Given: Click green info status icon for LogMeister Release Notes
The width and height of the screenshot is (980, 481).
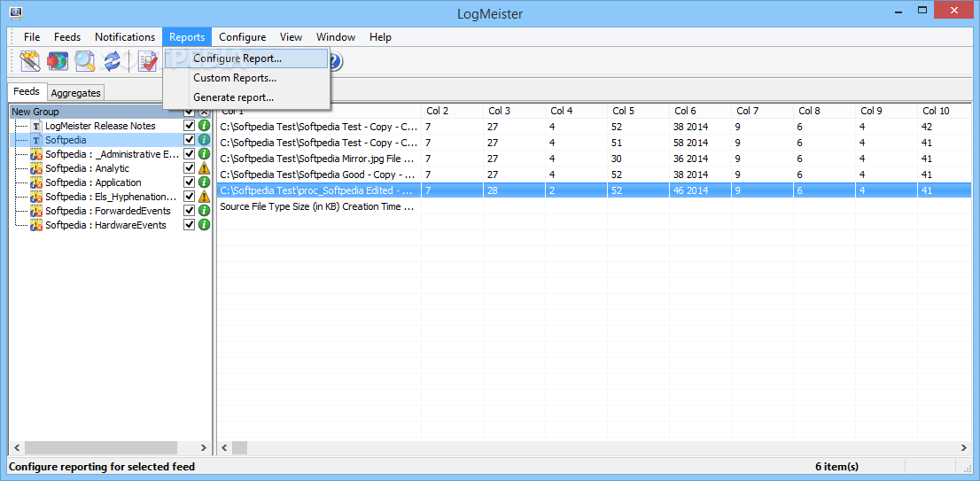Looking at the screenshot, I should click(x=205, y=126).
